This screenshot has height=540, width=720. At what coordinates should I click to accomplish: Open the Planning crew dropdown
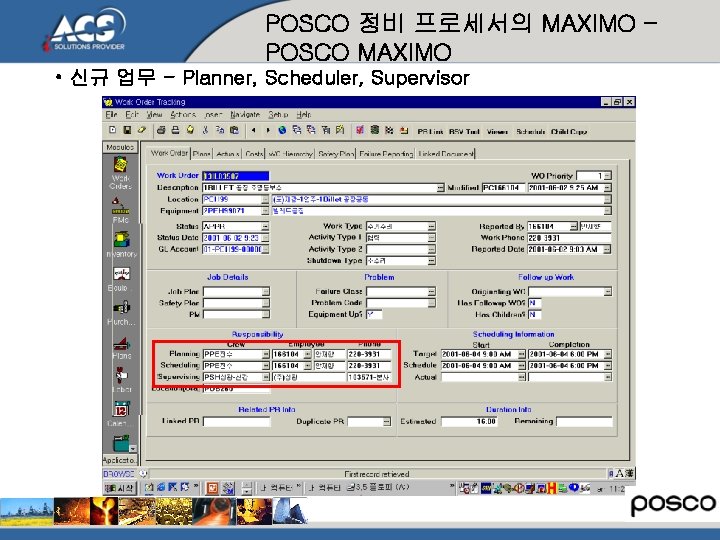pyautogui.click(x=265, y=354)
